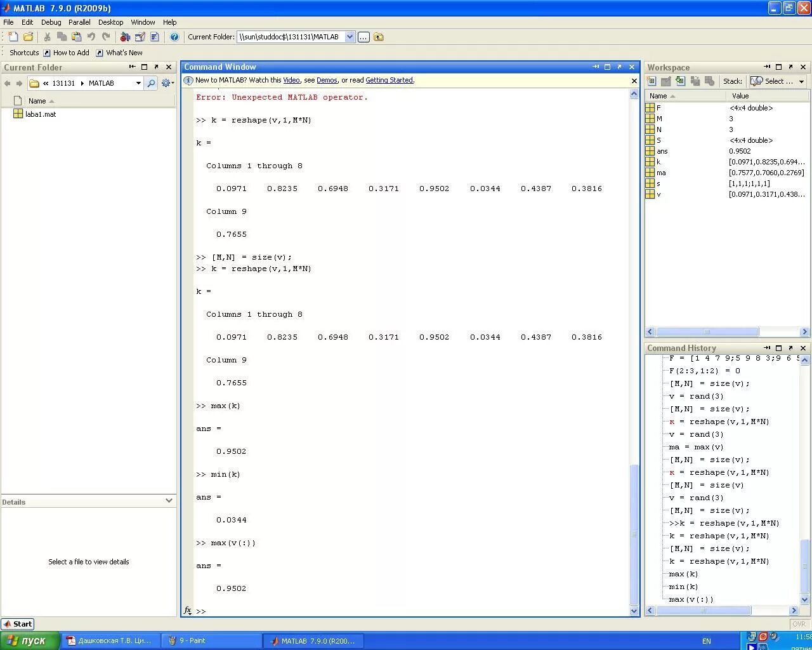Open the Select plot dropdown in Workspace

tap(777, 81)
